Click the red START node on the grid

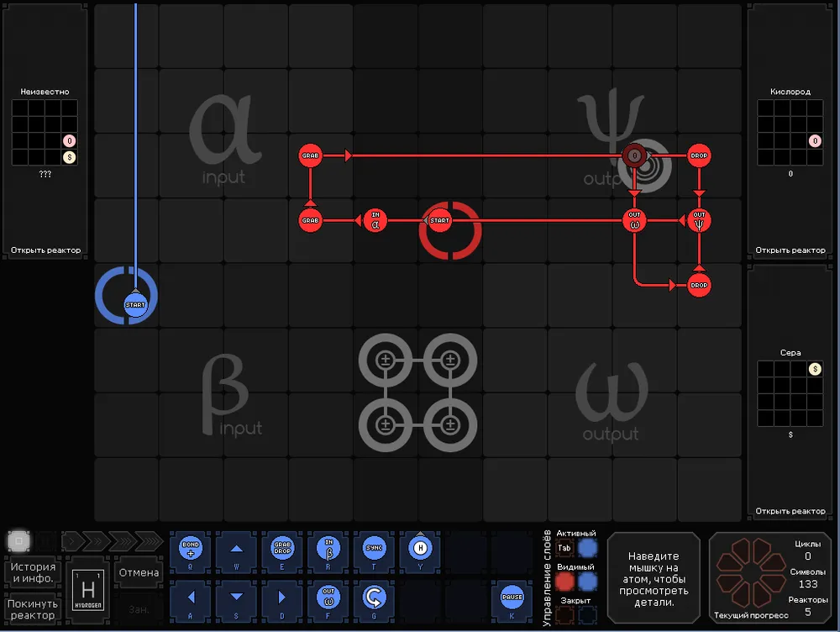click(x=439, y=220)
